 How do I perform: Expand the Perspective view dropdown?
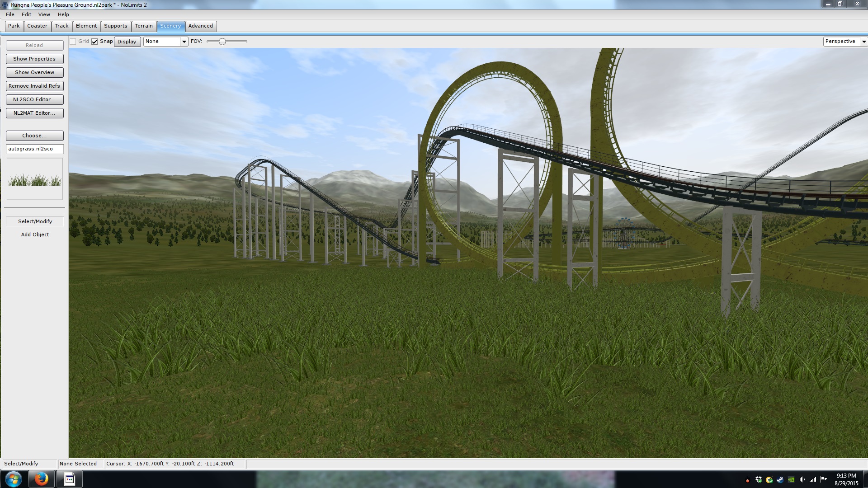tap(863, 42)
